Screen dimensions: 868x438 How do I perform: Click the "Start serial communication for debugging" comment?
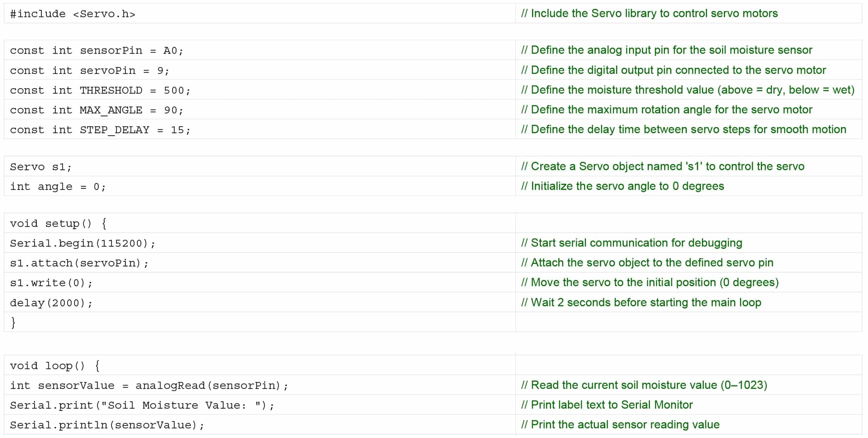point(632,243)
